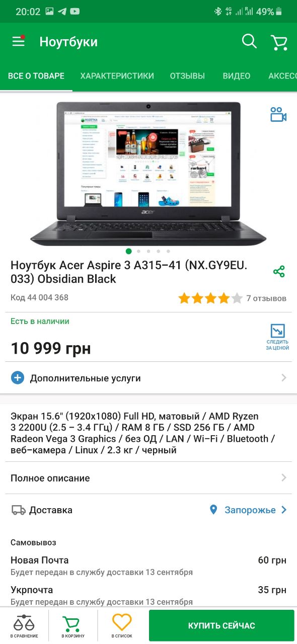Change delivery city 'Запорожье'

point(249,510)
